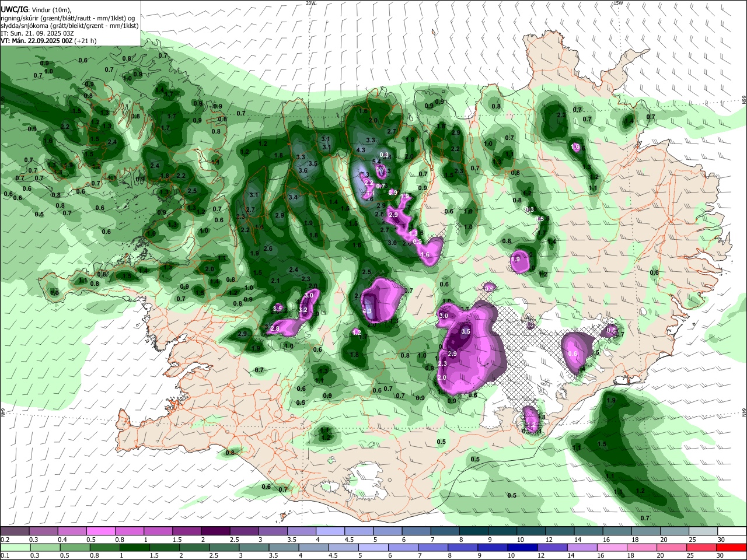Select the snow scale swatch between 4 and 4.5

(x=331, y=531)
